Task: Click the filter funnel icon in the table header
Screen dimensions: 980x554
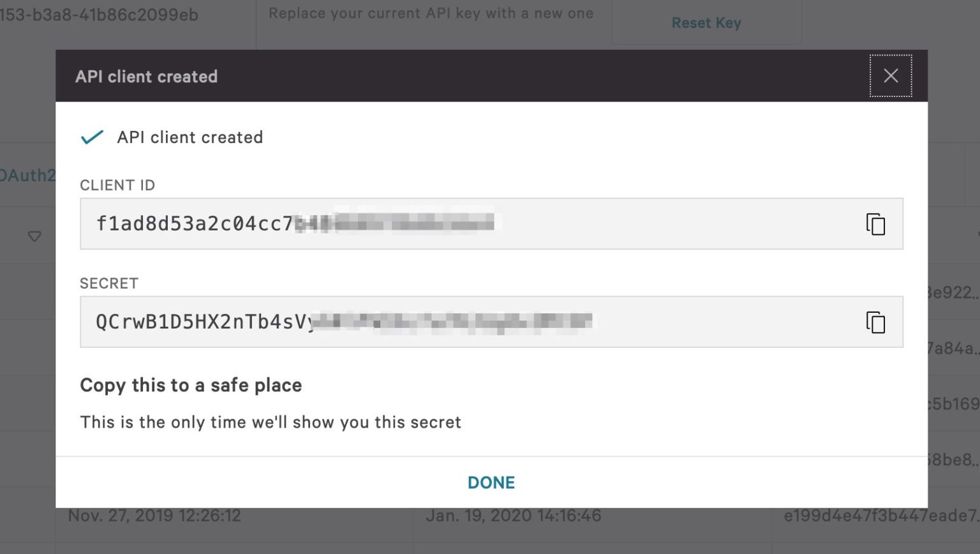Action: 35,236
